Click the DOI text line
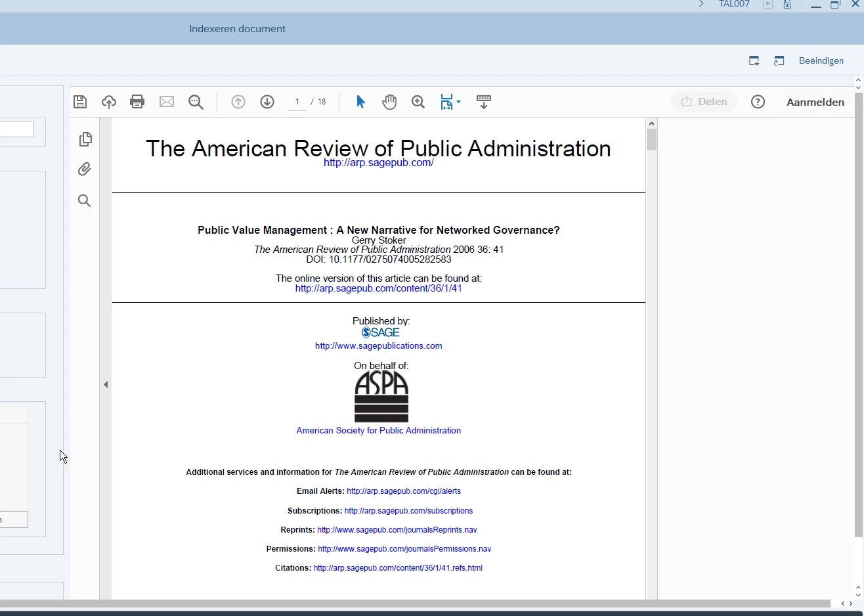Viewport: 864px width, 616px height. [x=379, y=259]
